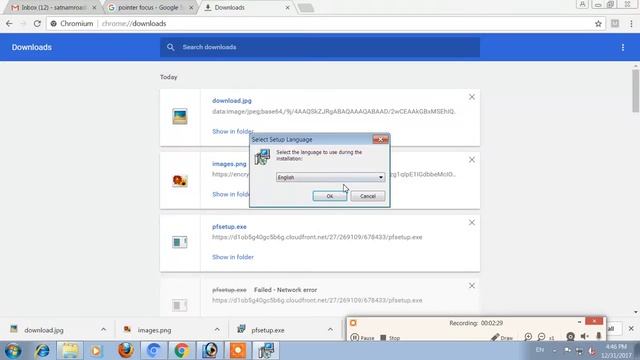
Task: Expand options for download.jpg in the download bar
Action: tap(103, 329)
